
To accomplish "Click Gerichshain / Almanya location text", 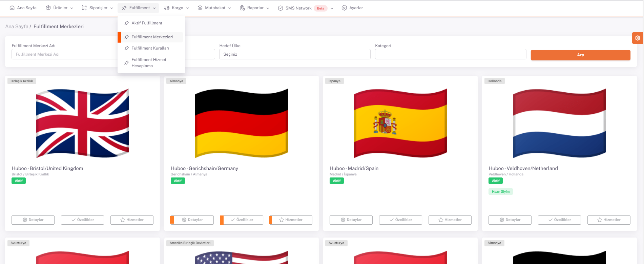I will tap(189, 174).
